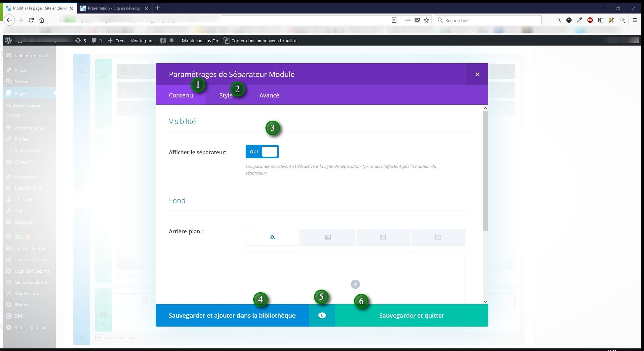Click the Yoast SEO admin bar icon
Image resolution: width=644 pixels, height=351 pixels.
click(163, 40)
